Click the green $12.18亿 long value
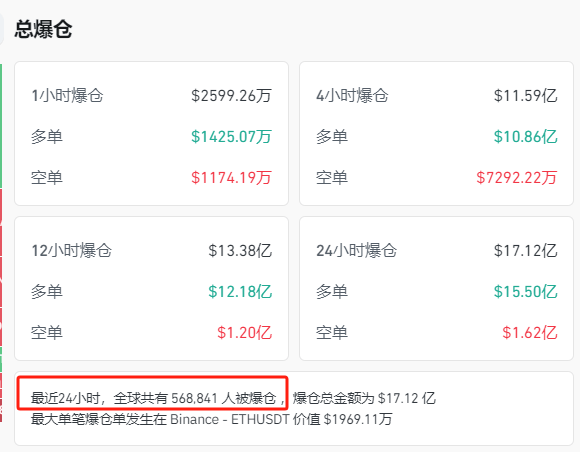The width and height of the screenshot is (580, 452). pyautogui.click(x=240, y=291)
